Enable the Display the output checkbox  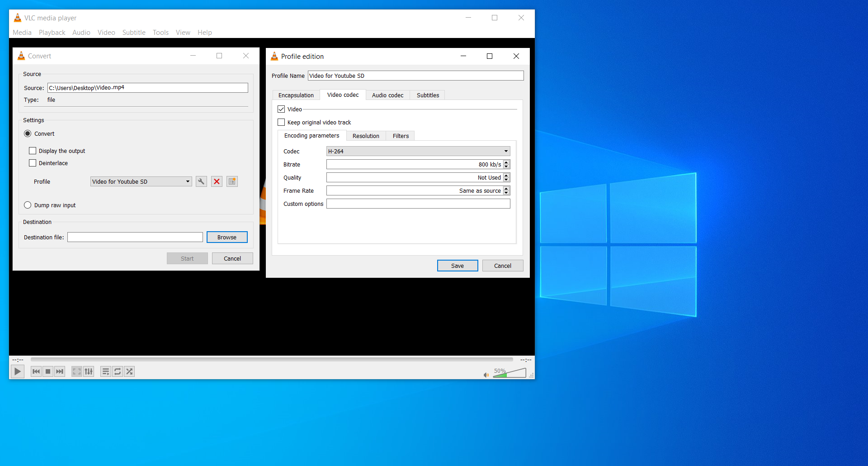click(x=33, y=151)
